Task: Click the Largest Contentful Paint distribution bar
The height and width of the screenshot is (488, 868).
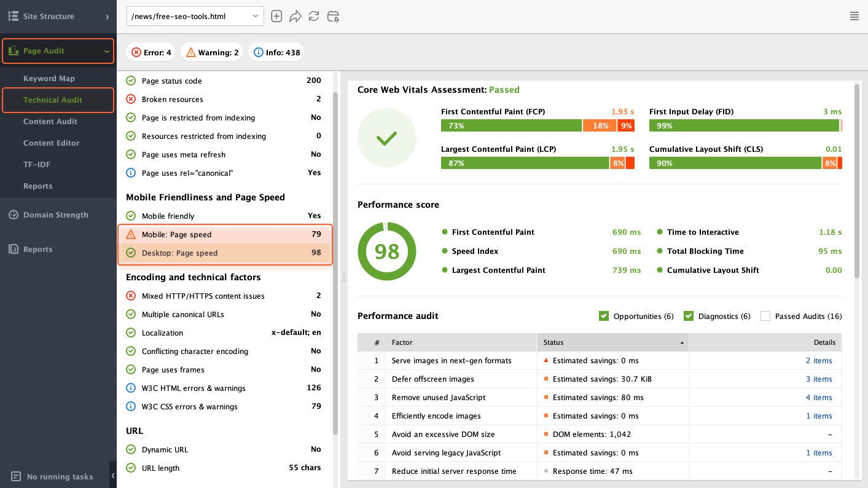Action: coord(538,163)
